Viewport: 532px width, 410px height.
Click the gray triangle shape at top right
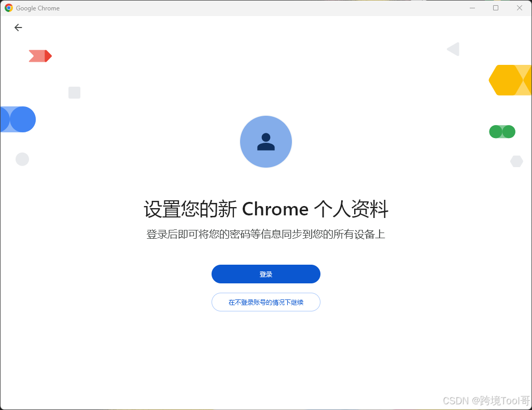[453, 49]
